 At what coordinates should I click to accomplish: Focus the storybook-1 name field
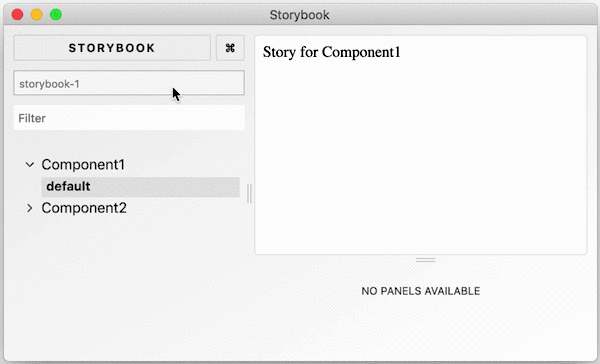coord(129,83)
